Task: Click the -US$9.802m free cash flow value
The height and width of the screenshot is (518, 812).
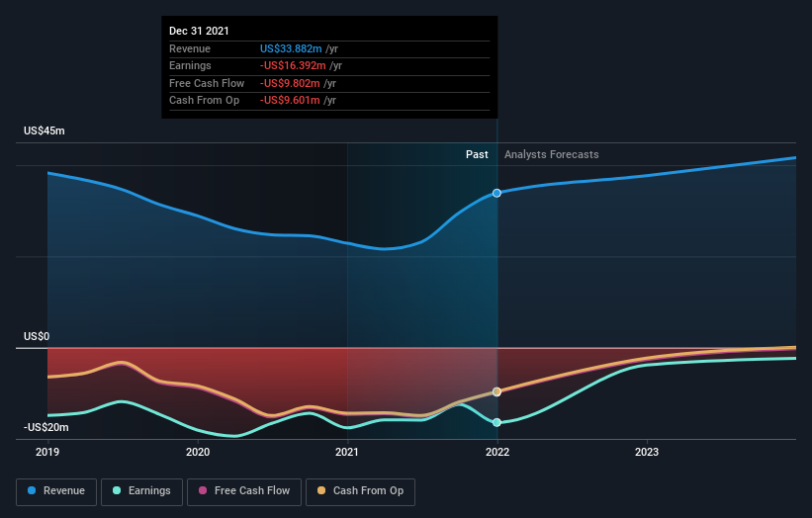Action: 290,83
